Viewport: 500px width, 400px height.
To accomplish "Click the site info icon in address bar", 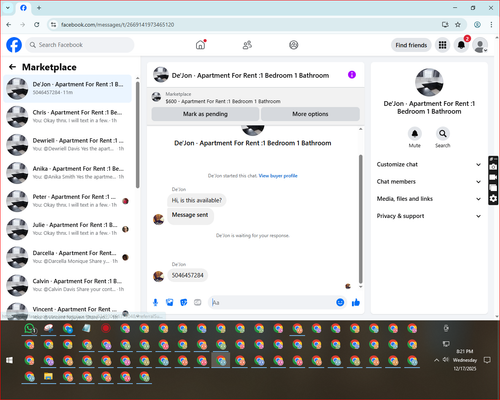I will coord(53,24).
